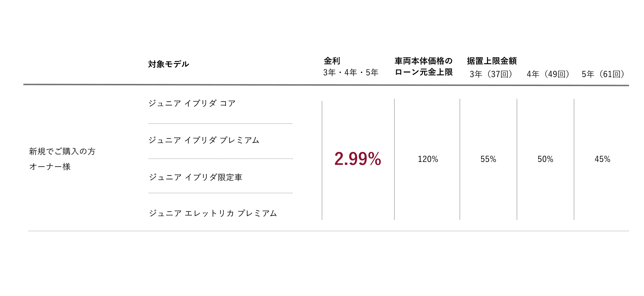Select the 3年（37回）column label
This screenshot has height=296, width=644.
[x=491, y=74]
